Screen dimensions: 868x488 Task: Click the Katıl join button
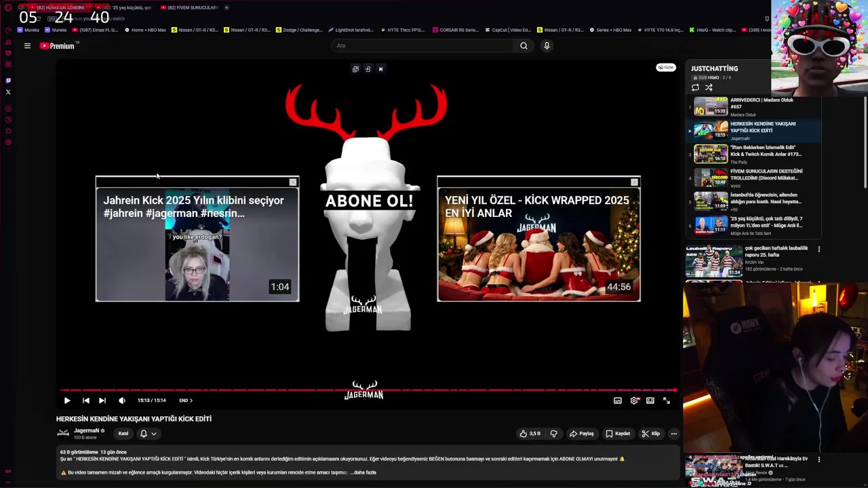[123, 434]
